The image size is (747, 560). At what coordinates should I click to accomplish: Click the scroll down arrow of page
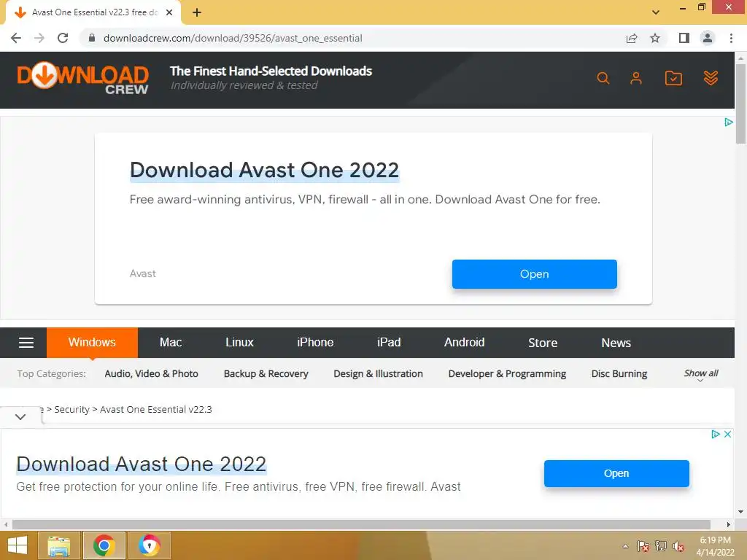pyautogui.click(x=740, y=512)
